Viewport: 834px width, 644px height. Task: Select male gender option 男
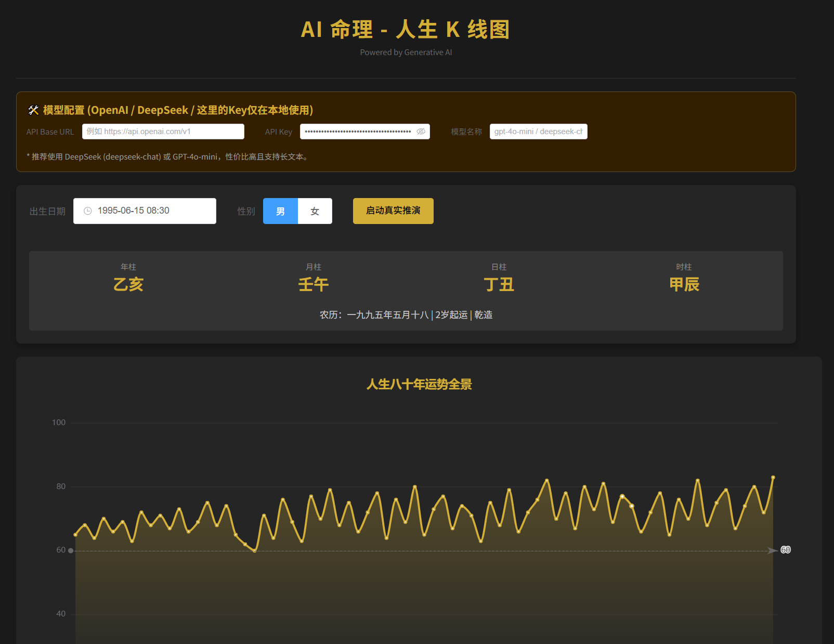[x=280, y=211]
